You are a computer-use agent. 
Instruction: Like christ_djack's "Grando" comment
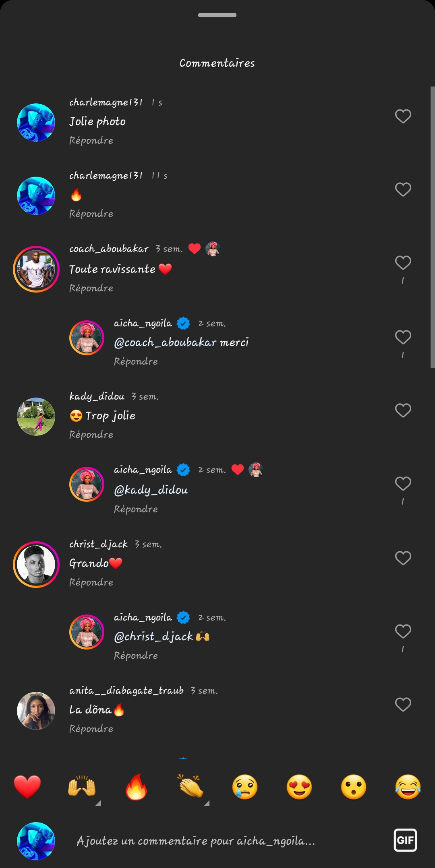(x=403, y=558)
